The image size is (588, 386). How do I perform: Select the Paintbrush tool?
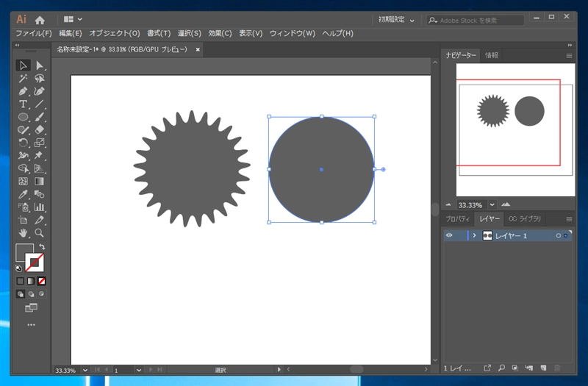(40, 117)
